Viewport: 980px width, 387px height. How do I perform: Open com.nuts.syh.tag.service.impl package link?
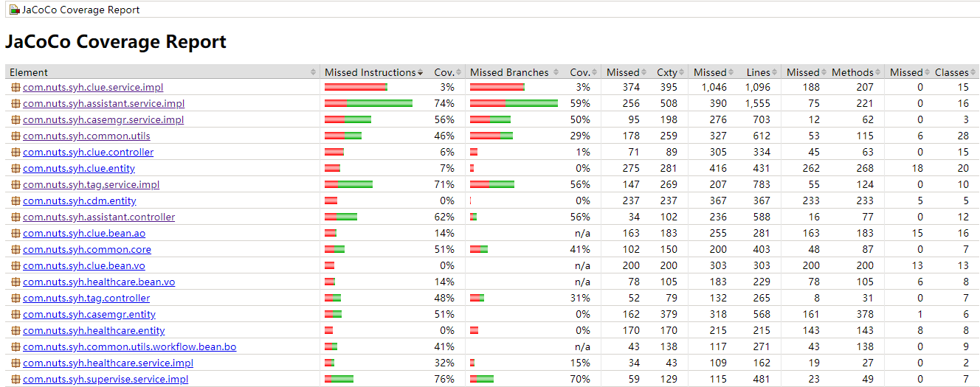tap(91, 185)
